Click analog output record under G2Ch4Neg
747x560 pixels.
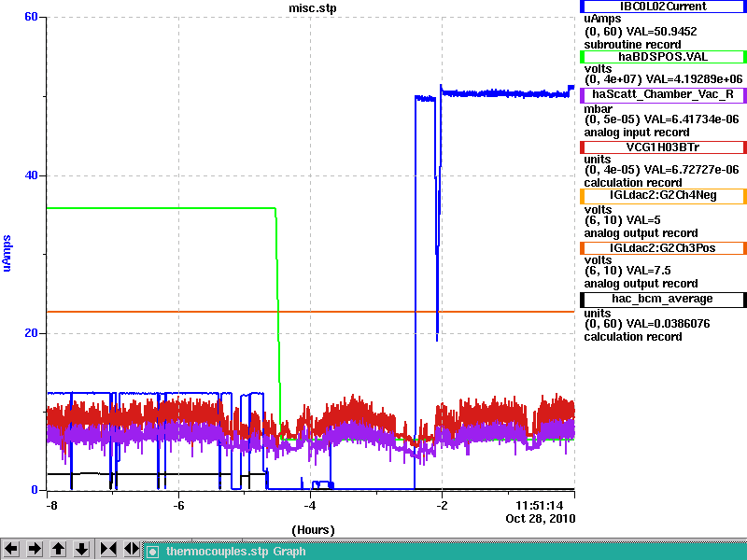(641, 233)
